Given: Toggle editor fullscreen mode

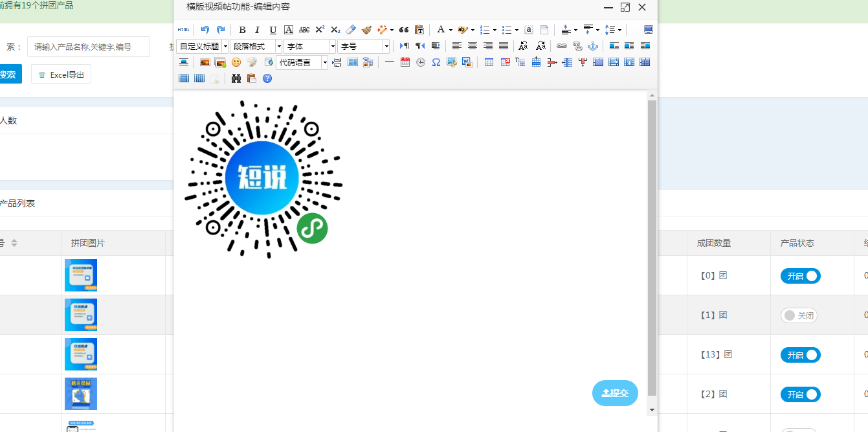Looking at the screenshot, I should point(649,30).
